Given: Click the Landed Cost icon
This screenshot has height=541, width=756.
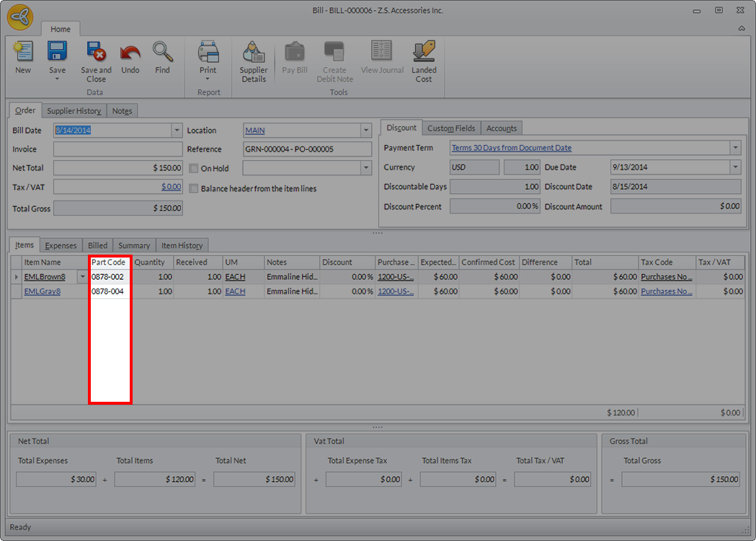Looking at the screenshot, I should tap(424, 53).
